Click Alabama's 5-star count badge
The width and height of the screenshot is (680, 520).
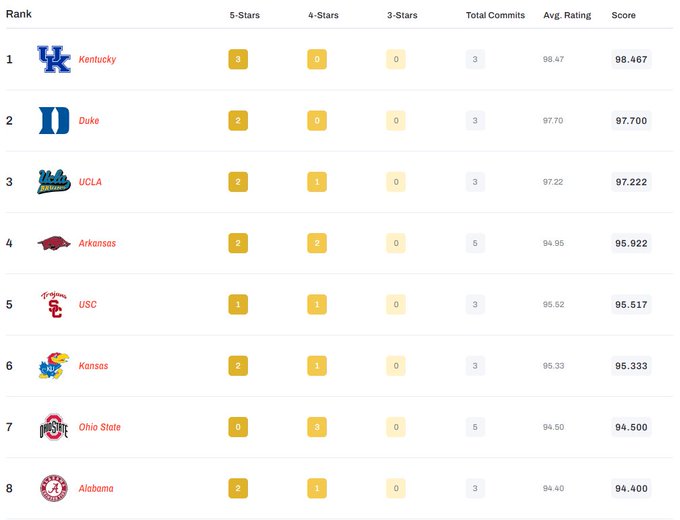(x=238, y=488)
